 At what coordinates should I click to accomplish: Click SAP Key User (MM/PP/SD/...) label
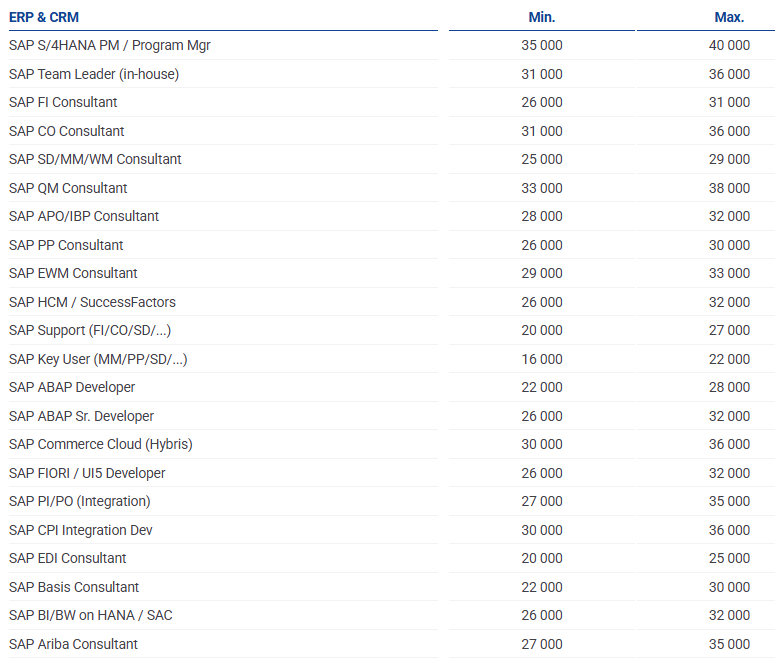pyautogui.click(x=98, y=359)
